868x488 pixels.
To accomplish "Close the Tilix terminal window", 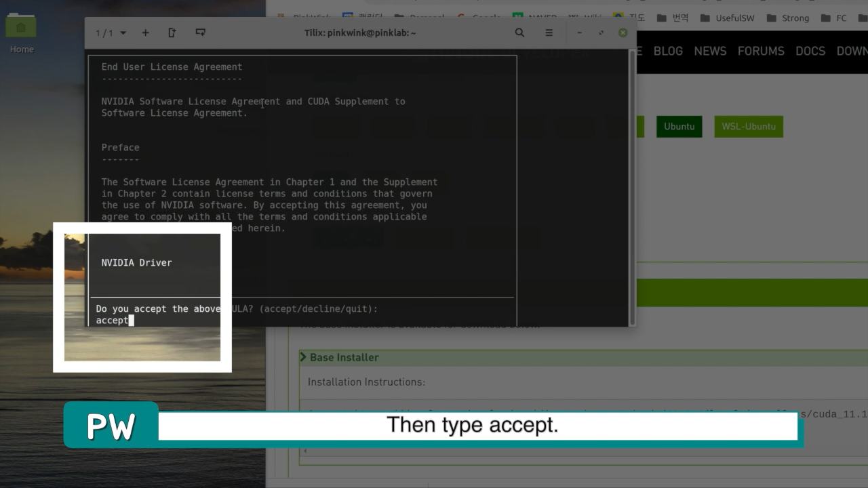I will (623, 33).
